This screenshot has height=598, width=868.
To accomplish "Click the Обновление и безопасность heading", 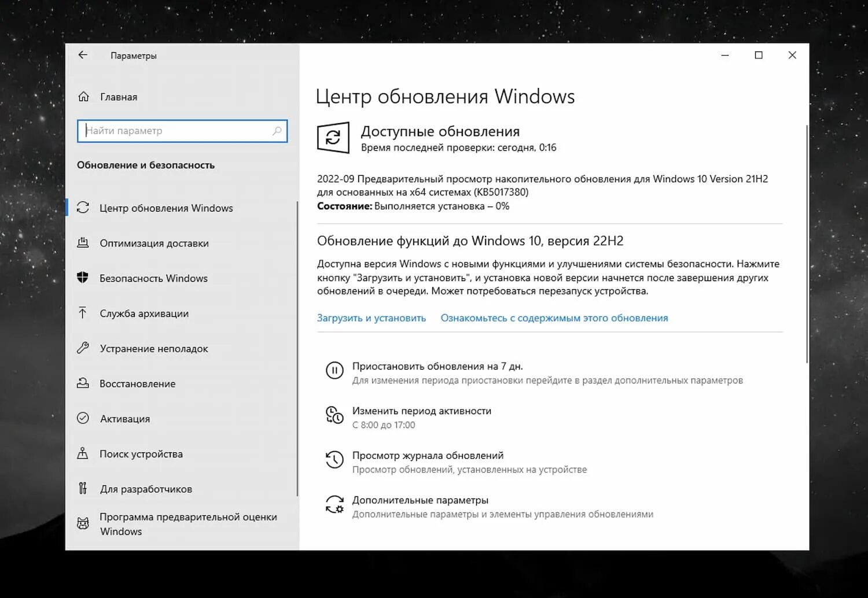I will 146,165.
